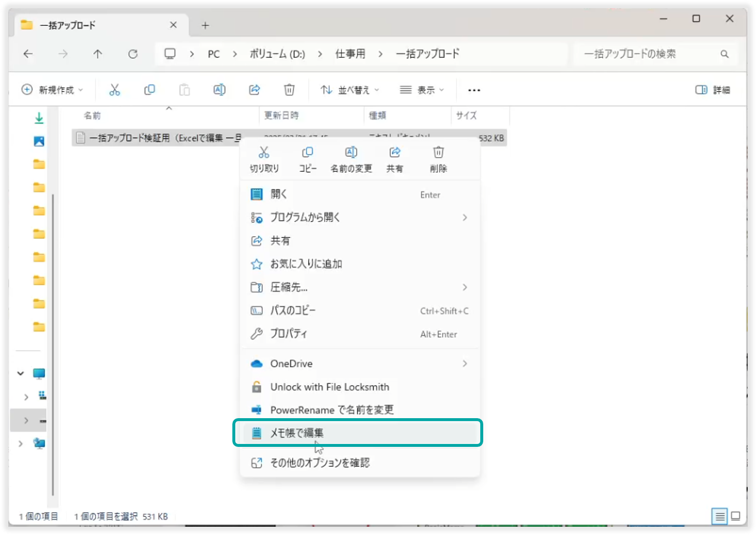This screenshot has height=535, width=756.
Task: Go up one folder with the up arrow
Action: (98, 54)
